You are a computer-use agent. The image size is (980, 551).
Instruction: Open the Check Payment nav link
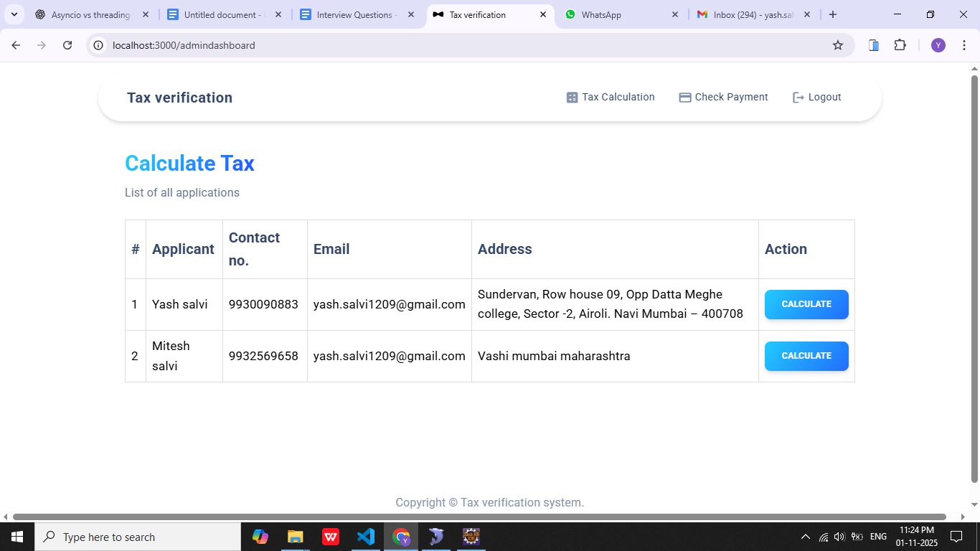723,98
